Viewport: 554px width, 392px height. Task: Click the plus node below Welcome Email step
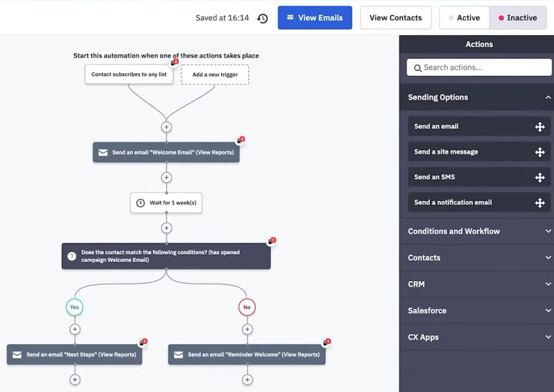click(x=167, y=177)
